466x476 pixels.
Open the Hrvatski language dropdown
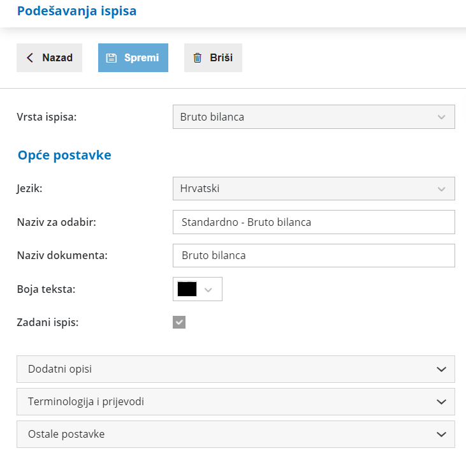[x=306, y=189]
